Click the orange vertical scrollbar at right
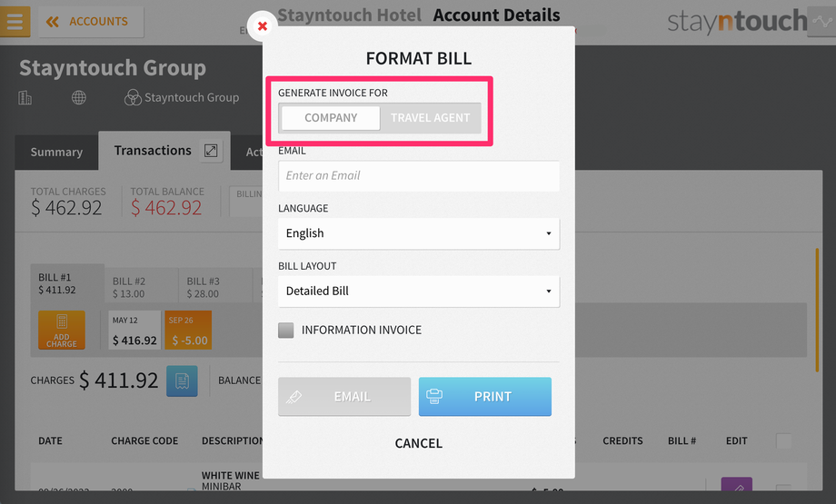 [817, 311]
